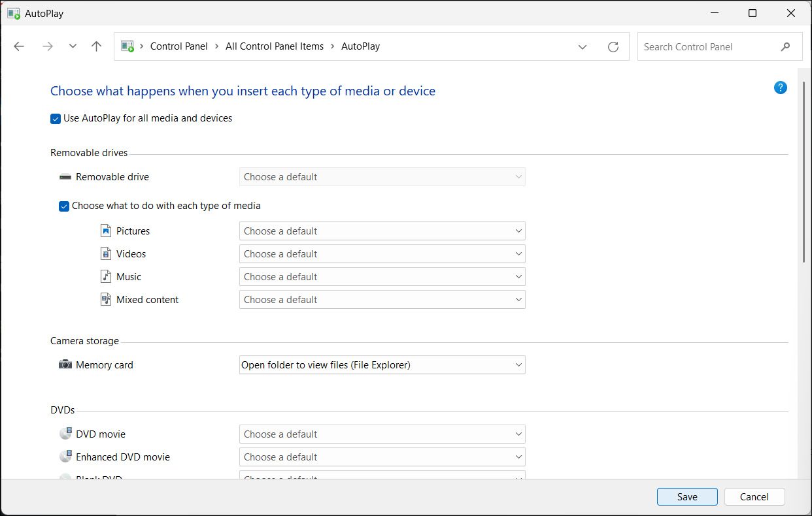Click the Music note file icon
The image size is (812, 516).
click(106, 277)
